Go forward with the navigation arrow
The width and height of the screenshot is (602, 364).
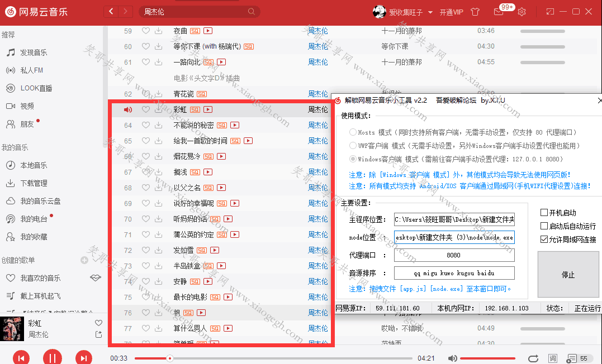pos(125,12)
